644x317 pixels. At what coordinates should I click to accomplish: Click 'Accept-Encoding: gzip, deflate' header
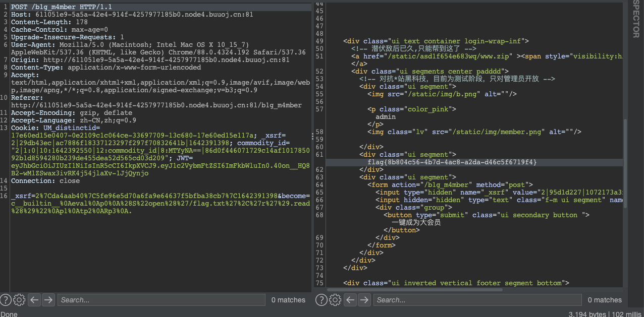[72, 113]
